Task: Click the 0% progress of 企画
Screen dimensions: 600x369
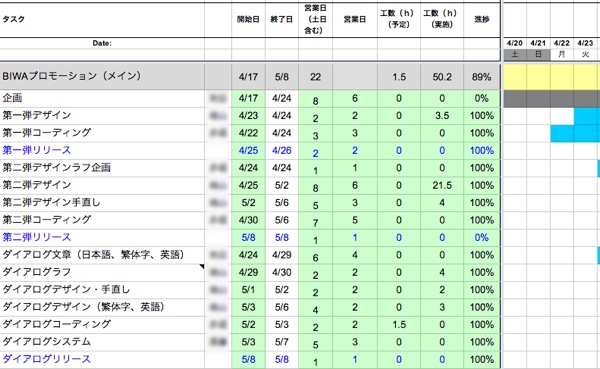Action: coord(481,98)
